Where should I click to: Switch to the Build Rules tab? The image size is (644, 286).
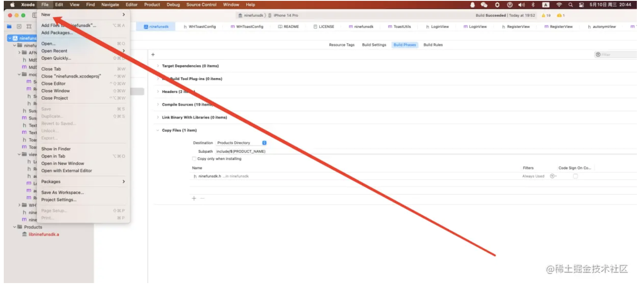[x=433, y=45]
